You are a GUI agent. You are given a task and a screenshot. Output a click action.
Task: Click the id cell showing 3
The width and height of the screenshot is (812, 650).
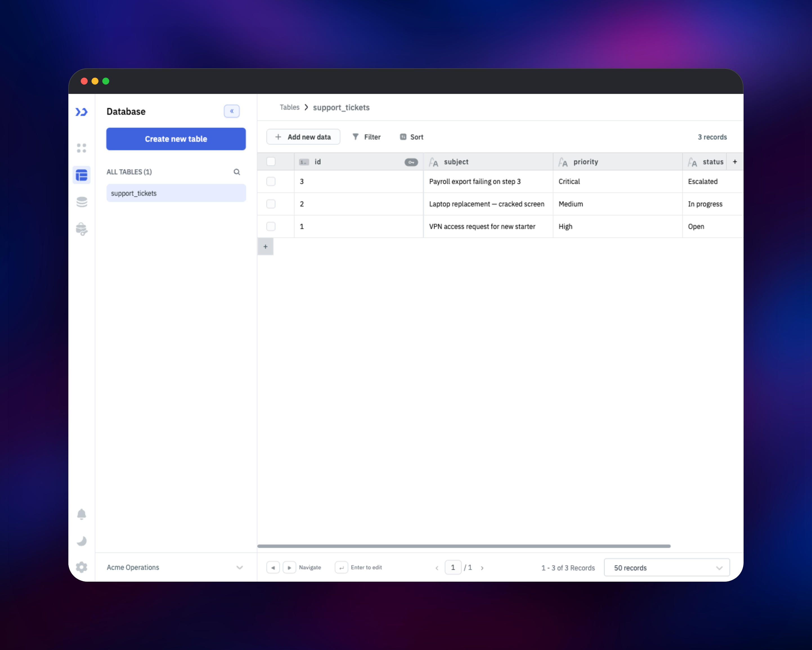358,181
